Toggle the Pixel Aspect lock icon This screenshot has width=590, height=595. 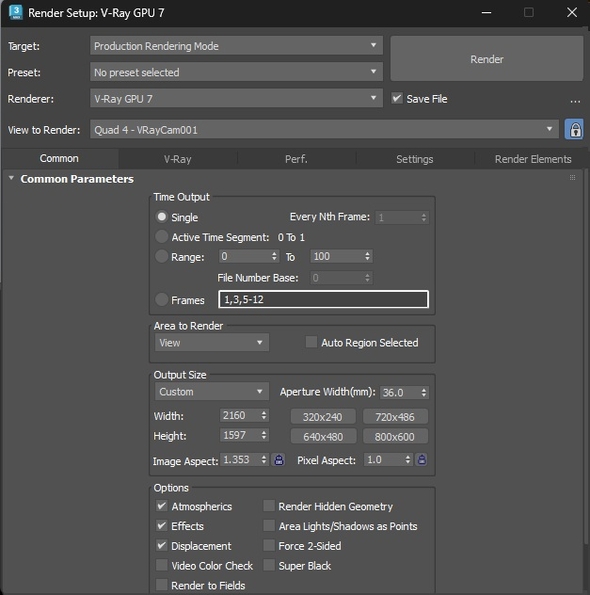(x=422, y=460)
